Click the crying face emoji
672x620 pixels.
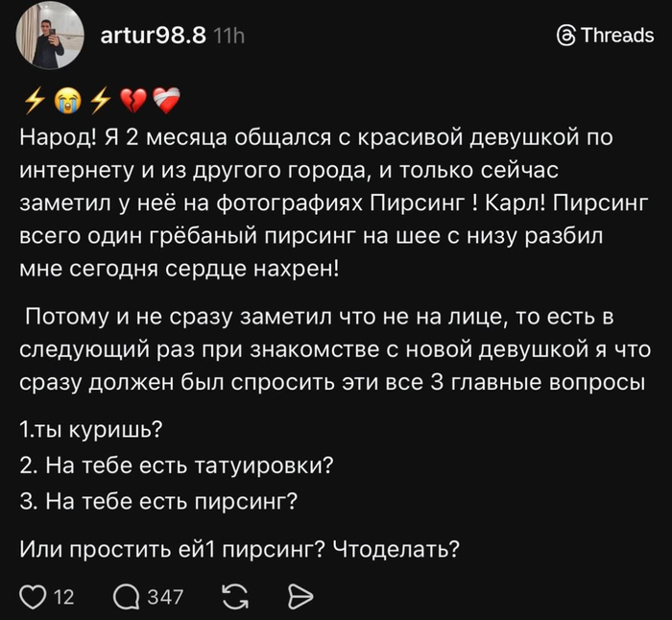(66, 99)
